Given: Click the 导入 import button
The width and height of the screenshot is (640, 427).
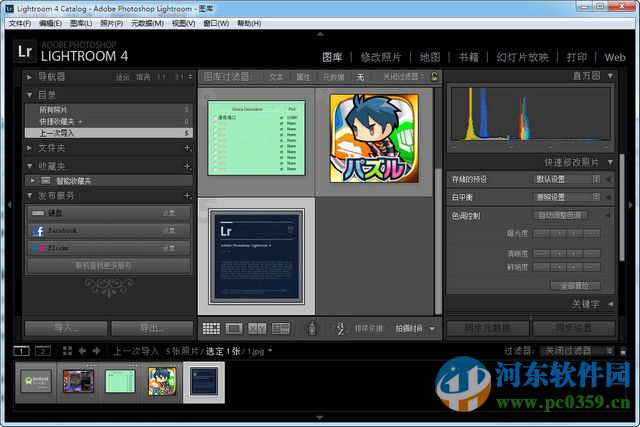Looking at the screenshot, I should [66, 328].
